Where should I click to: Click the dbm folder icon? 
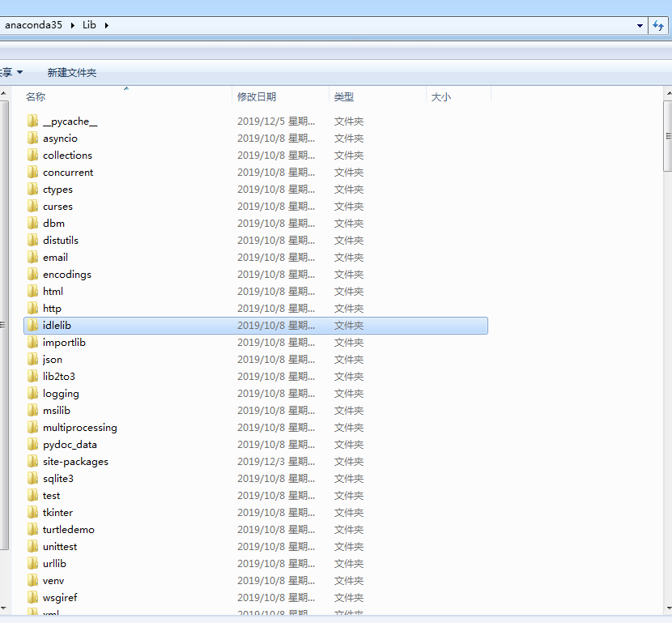click(x=32, y=224)
